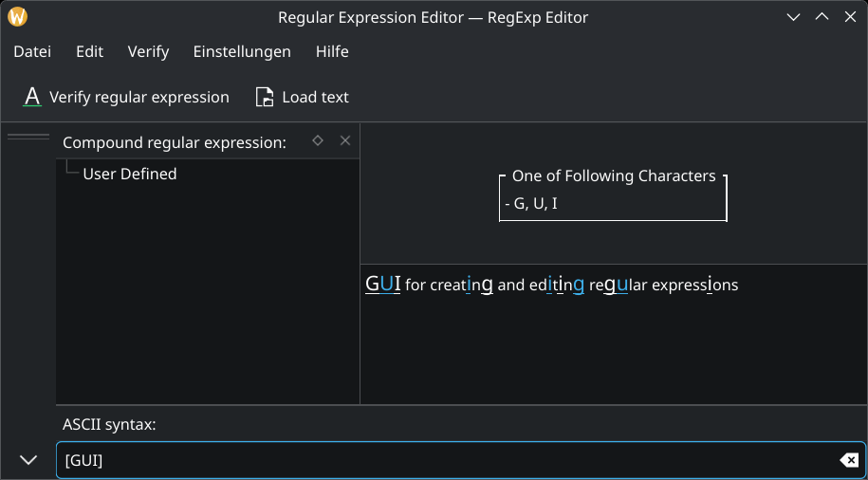Clear the ASCII syntax field
This screenshot has width=868, height=480.
849,460
